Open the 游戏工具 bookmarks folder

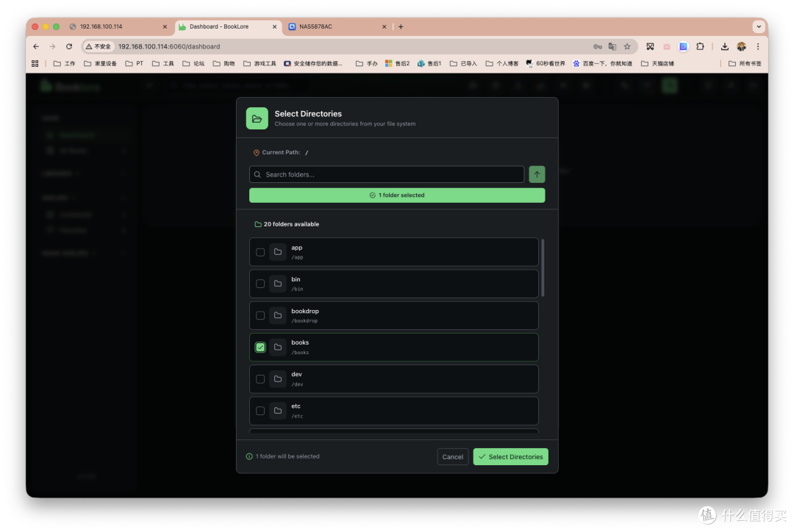(260, 64)
